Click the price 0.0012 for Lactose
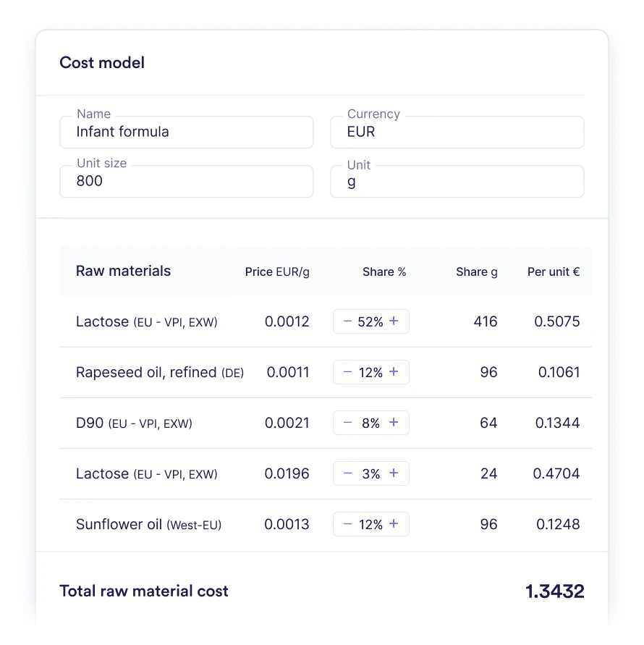 [287, 321]
